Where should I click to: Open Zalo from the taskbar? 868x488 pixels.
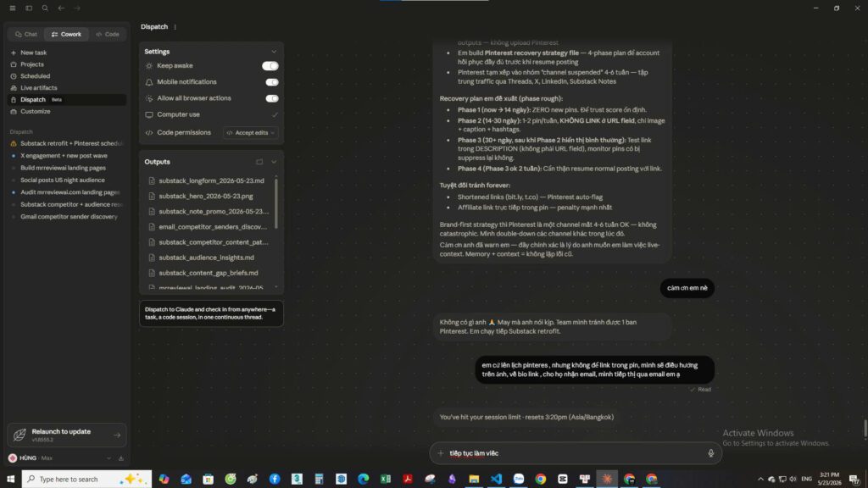click(x=518, y=479)
